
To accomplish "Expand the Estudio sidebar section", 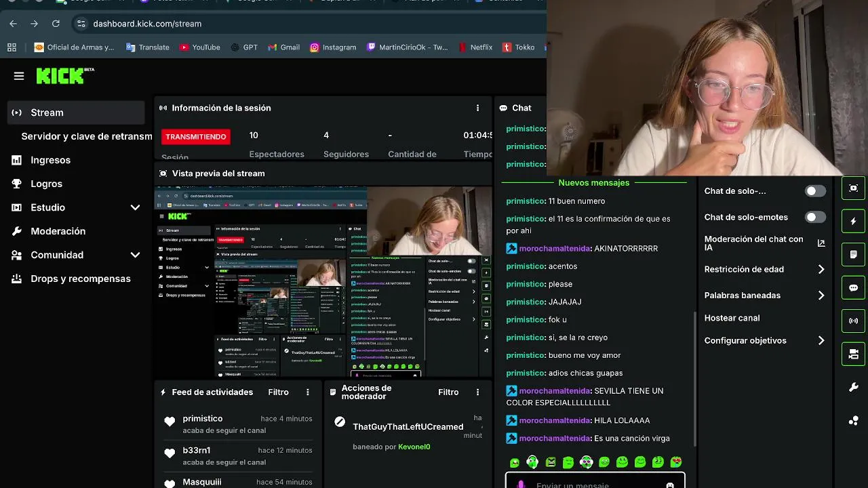I will pyautogui.click(x=135, y=207).
